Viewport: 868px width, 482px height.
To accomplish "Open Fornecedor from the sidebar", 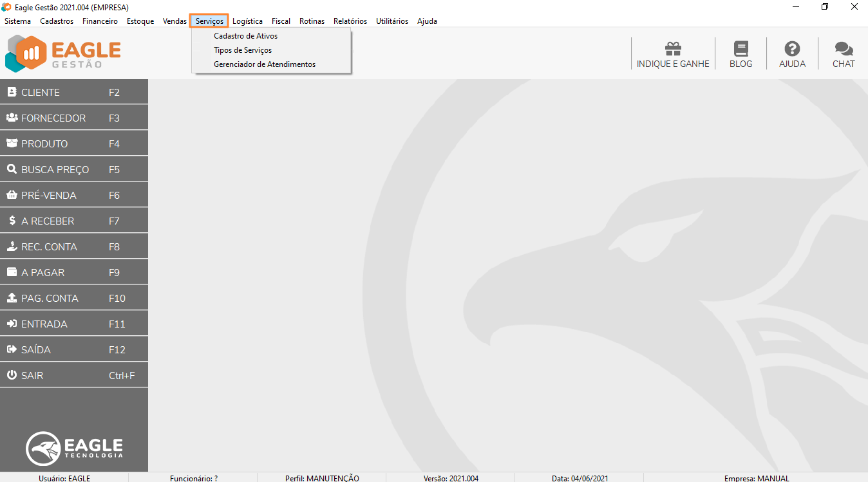I will pyautogui.click(x=73, y=118).
